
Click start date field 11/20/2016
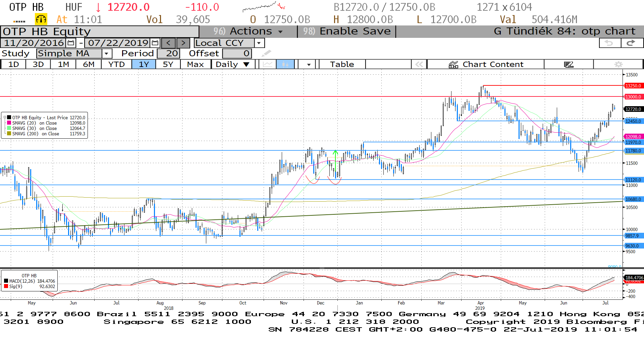(x=34, y=43)
